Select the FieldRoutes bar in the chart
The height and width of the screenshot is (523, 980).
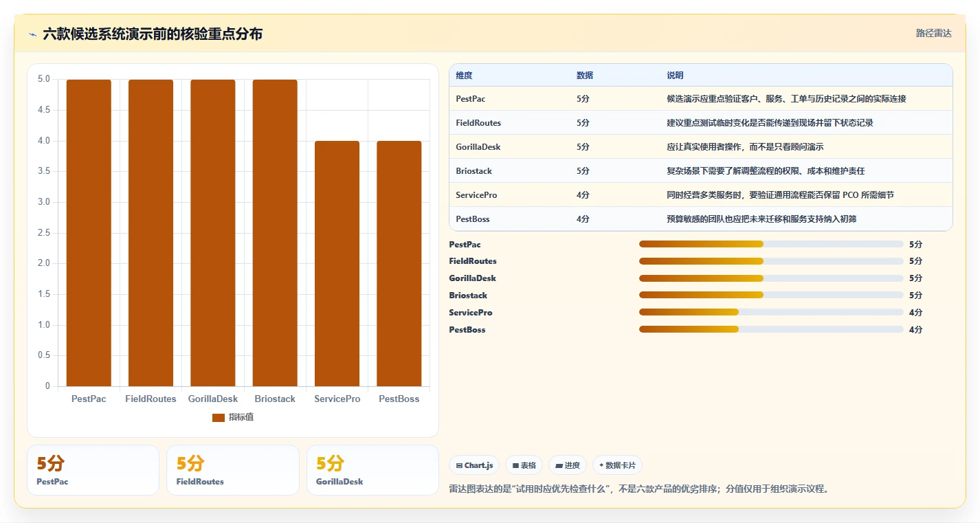click(151, 233)
